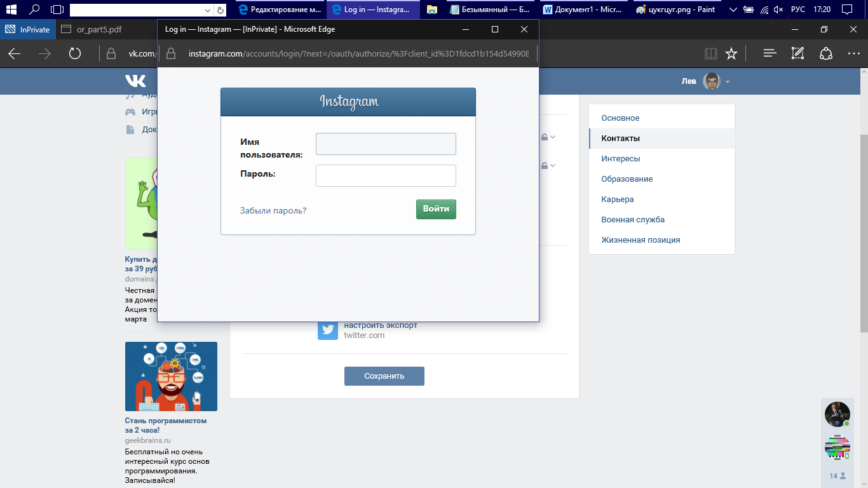
Task: Open the Стань программистом за 2 часа! ad link
Action: click(166, 425)
